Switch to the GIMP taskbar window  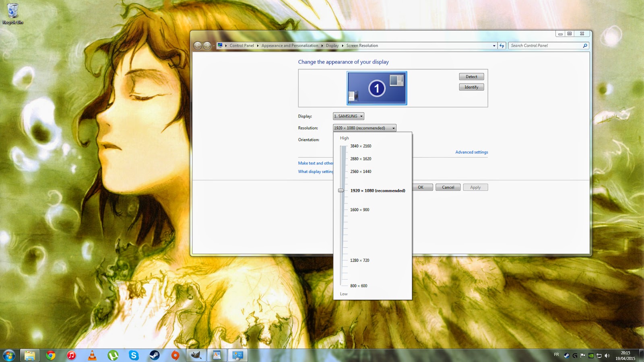(x=196, y=355)
